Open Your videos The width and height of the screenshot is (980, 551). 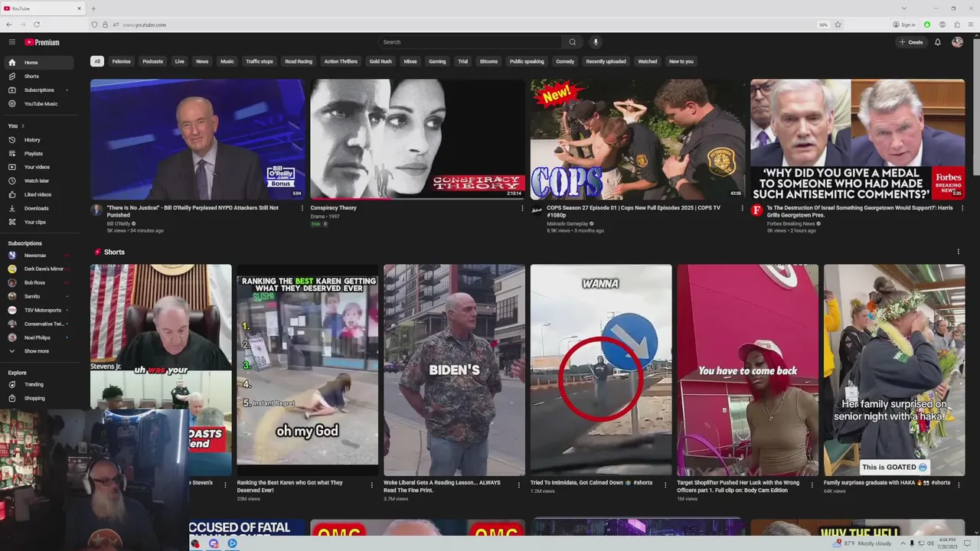[39, 167]
